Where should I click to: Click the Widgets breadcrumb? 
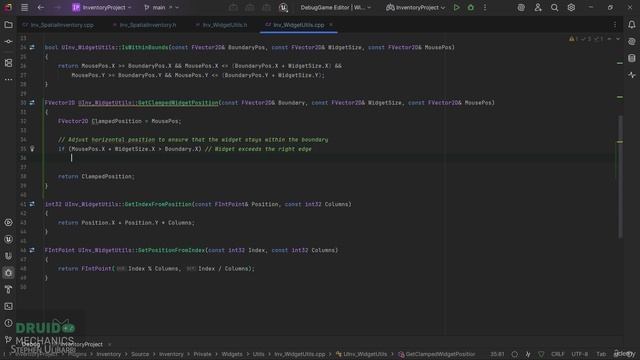(232, 354)
